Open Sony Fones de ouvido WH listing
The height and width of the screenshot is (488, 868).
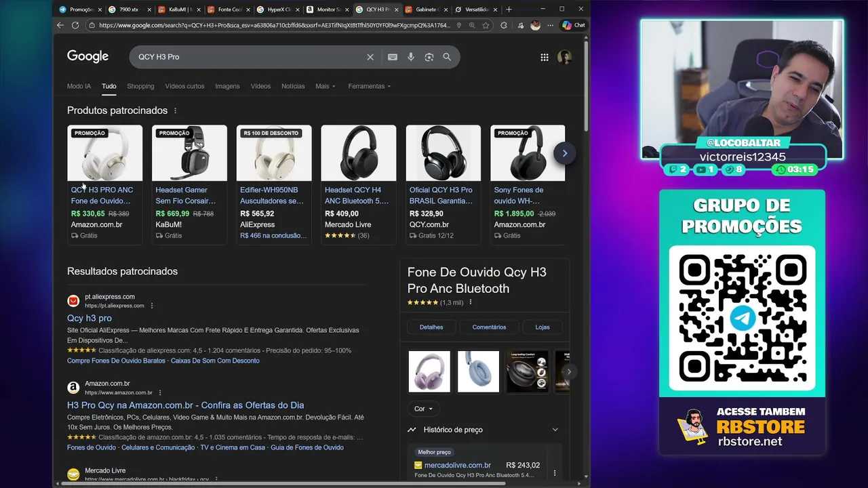(x=528, y=184)
